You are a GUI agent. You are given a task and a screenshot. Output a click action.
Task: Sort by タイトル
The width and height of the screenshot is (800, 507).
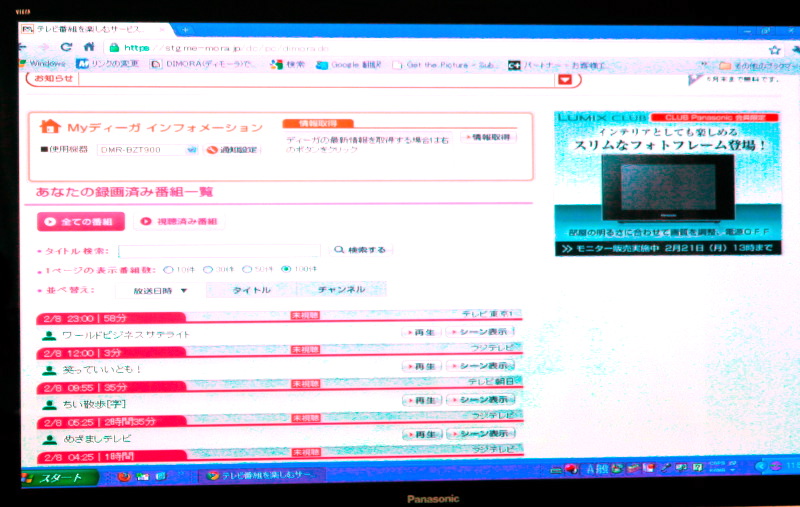coord(251,290)
